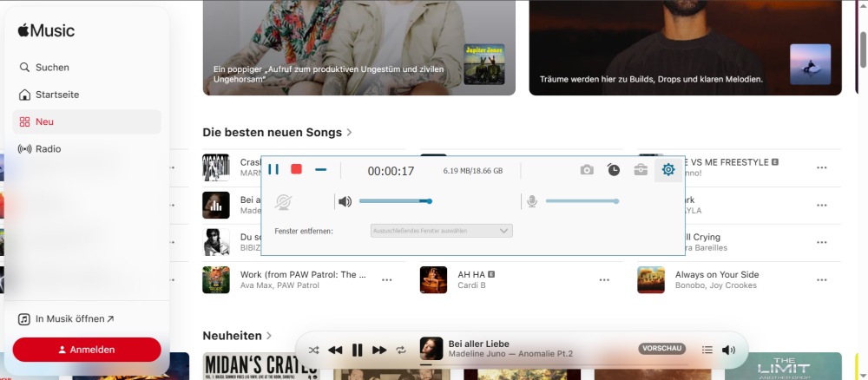Click the AH HA song title
The width and height of the screenshot is (868, 380).
(471, 274)
